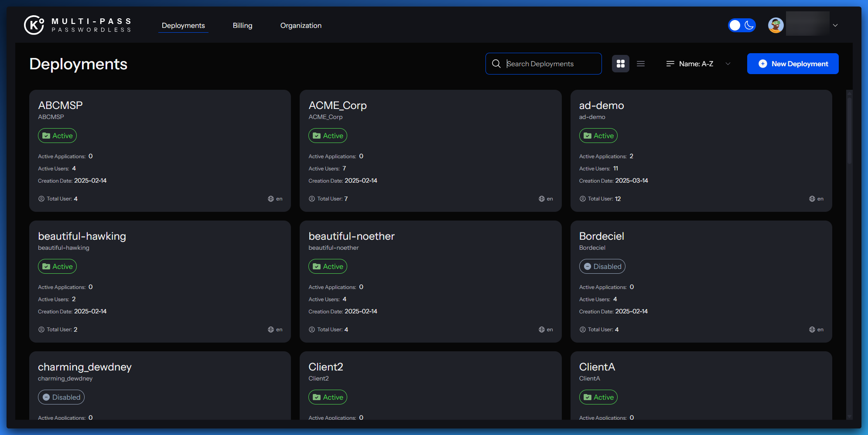This screenshot has height=435, width=868.
Task: Click the language globe icon on Bordeciel
Action: click(x=812, y=330)
